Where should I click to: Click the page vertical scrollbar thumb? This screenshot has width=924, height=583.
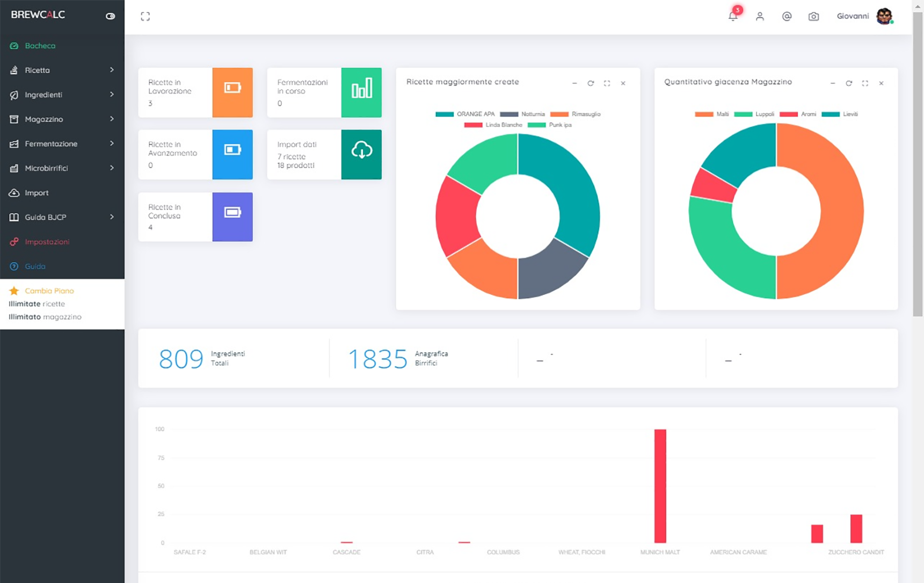[918, 164]
